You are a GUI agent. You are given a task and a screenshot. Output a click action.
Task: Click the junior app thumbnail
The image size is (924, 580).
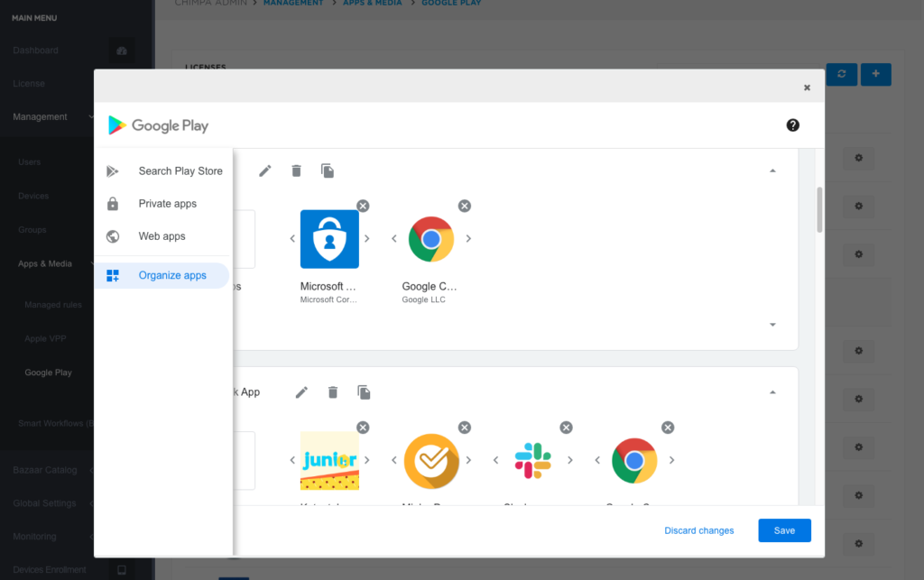tap(329, 460)
